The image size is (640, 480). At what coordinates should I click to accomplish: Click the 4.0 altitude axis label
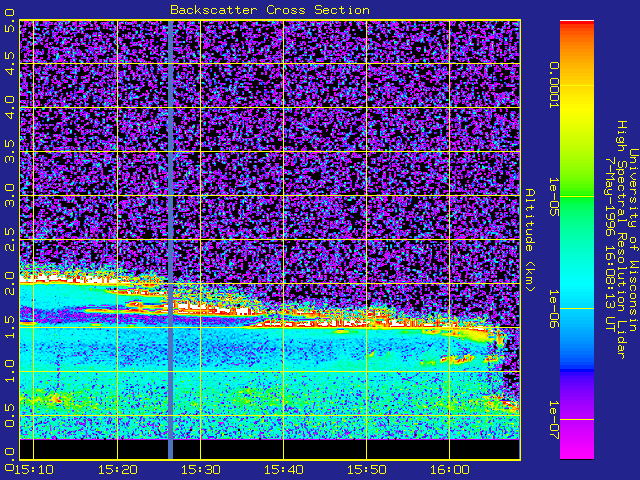tap(9, 107)
